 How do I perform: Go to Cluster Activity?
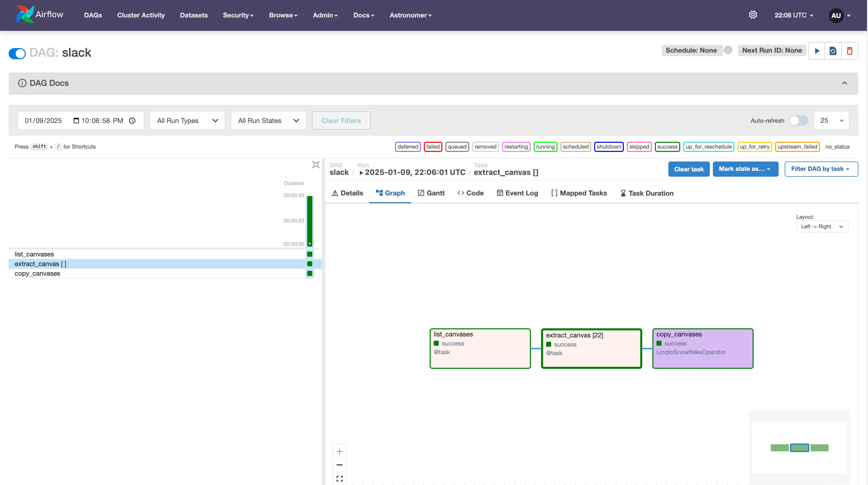pos(141,15)
